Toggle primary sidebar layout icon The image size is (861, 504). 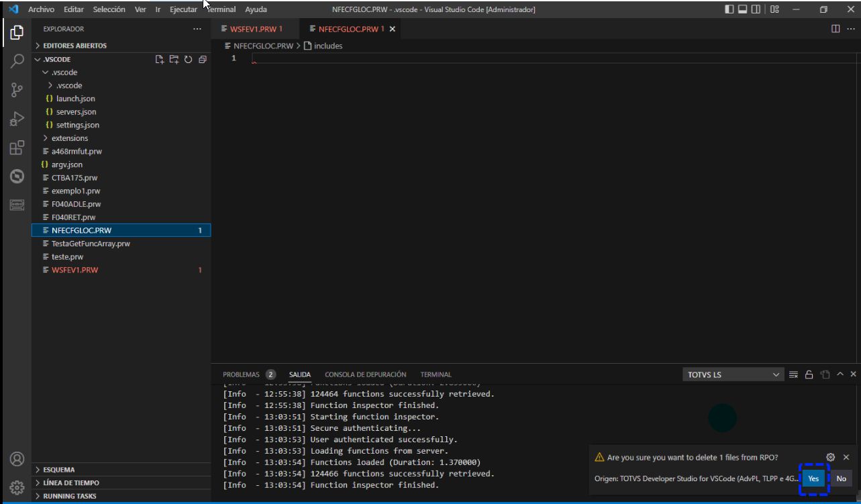729,9
